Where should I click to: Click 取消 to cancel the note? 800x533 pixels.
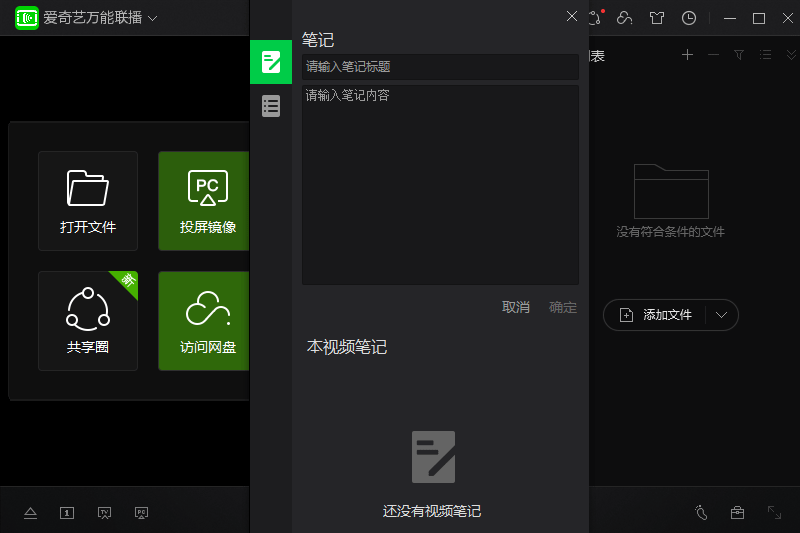[516, 307]
